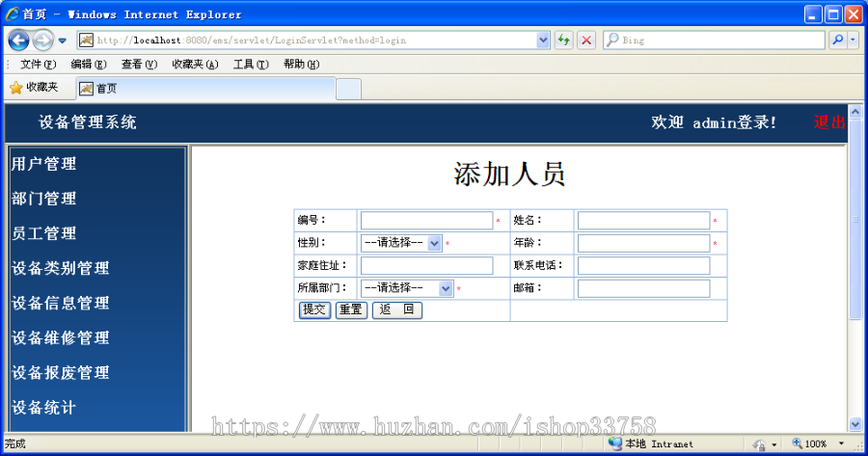The width and height of the screenshot is (868, 456).
Task: Click the page icon in address bar
Action: [x=86, y=40]
